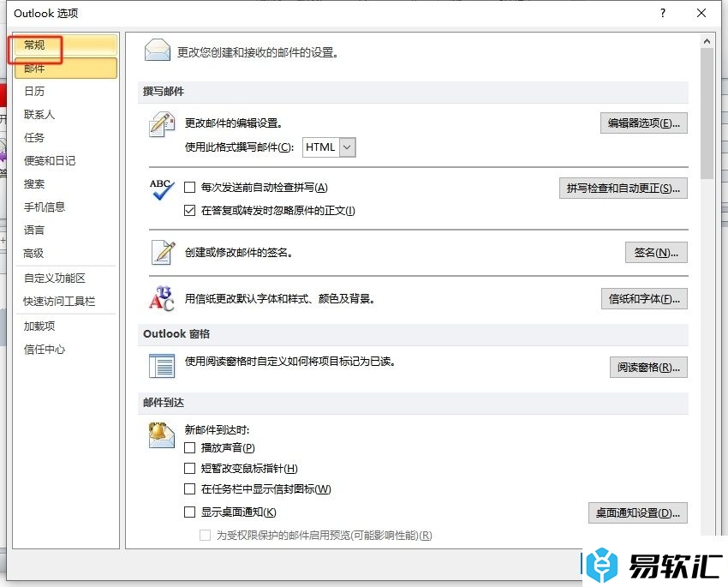Click the signature notepad pencil icon

(x=163, y=253)
